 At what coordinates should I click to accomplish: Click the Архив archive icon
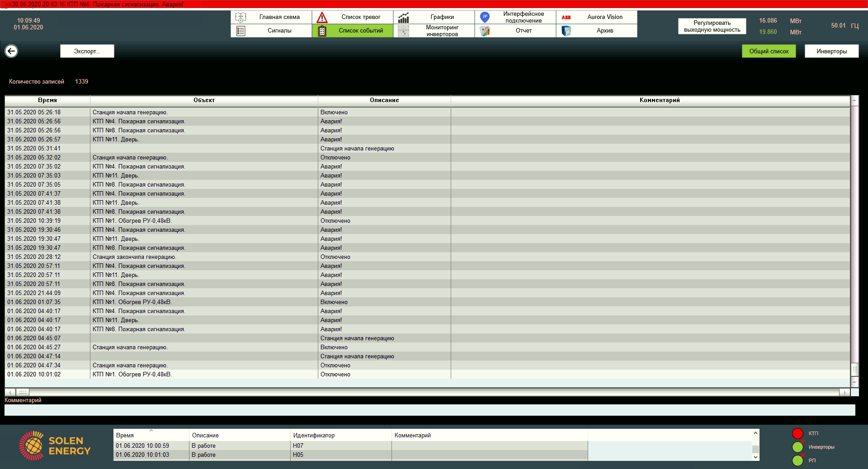pyautogui.click(x=566, y=31)
